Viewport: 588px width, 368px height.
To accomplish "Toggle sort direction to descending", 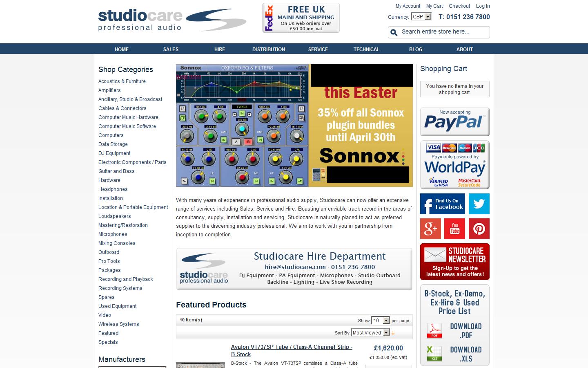I will 392,333.
